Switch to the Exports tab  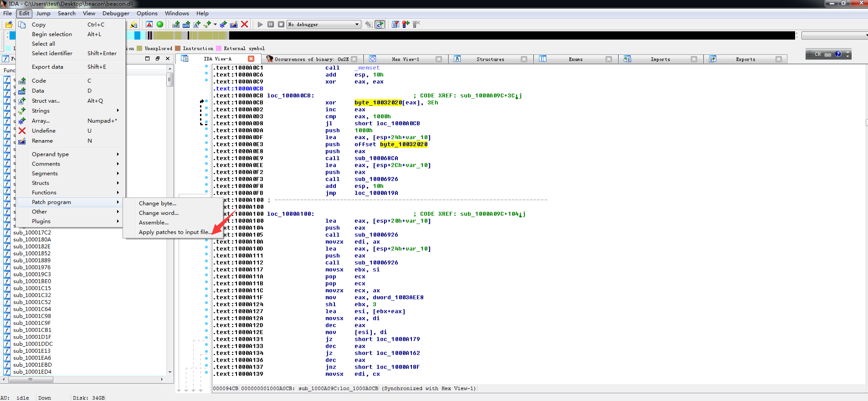coord(745,59)
